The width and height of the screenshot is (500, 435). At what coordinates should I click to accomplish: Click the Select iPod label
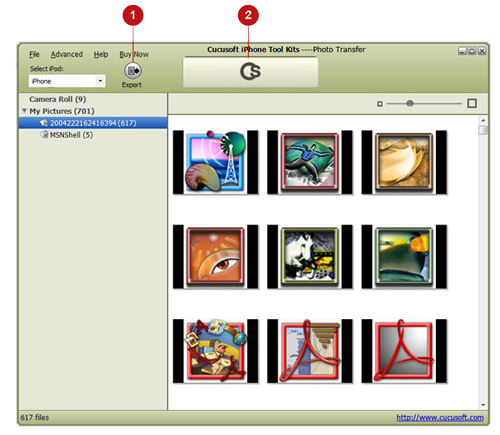click(46, 69)
